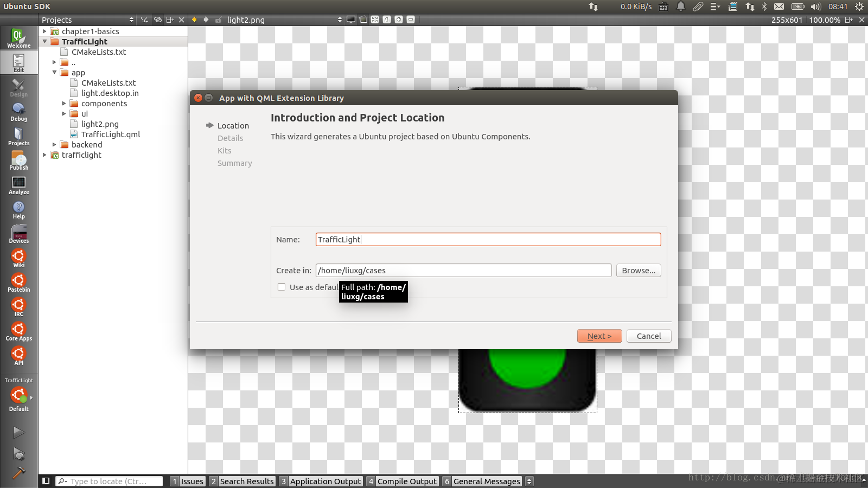868x488 pixels.
Task: Split the editor using the top-right split icon
Action: (x=849, y=20)
